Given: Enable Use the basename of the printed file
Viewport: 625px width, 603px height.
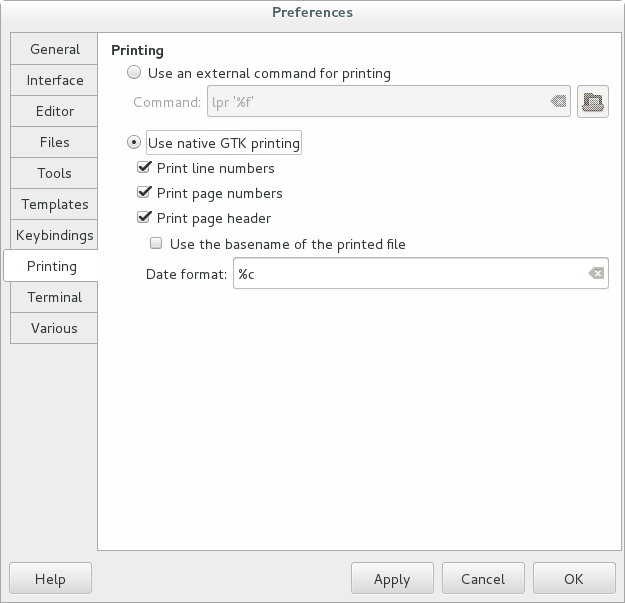Looking at the screenshot, I should point(156,243).
